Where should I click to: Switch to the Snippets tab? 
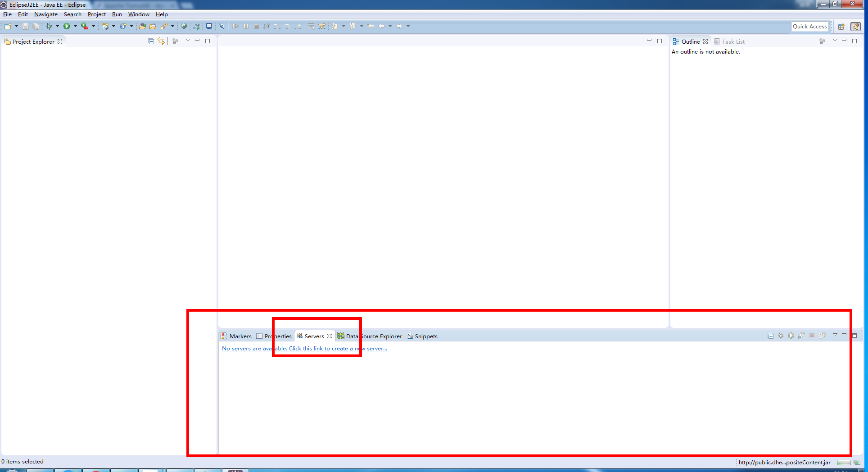(x=422, y=336)
